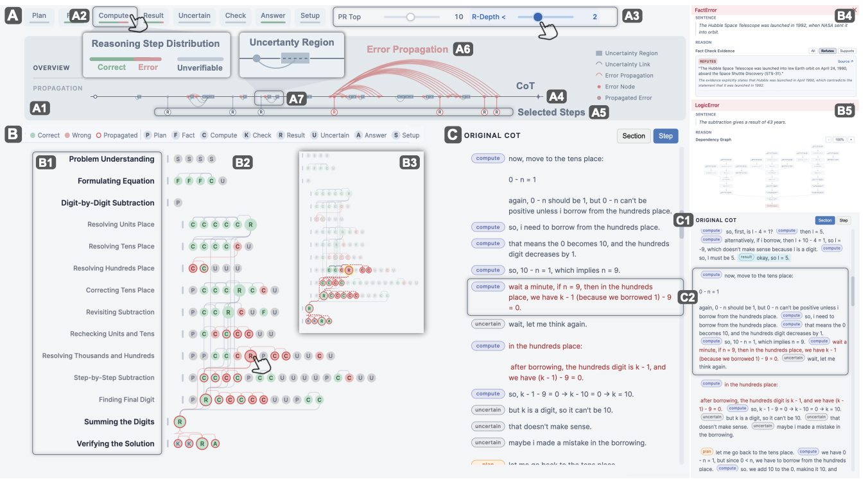
Task: Enable the Refutes evidence filter
Action: (828, 51)
